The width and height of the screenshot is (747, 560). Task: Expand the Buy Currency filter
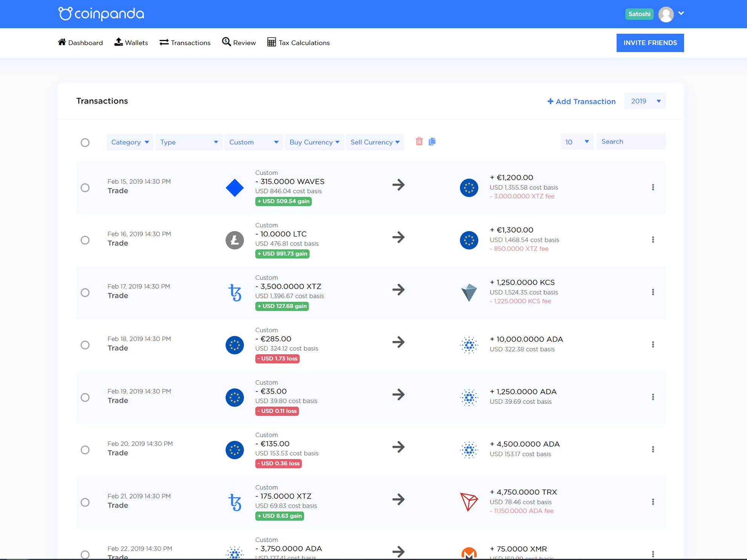point(314,142)
